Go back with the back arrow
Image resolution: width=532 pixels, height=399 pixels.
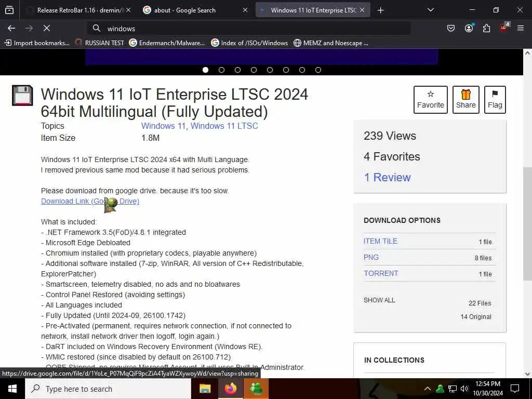[x=11, y=29]
